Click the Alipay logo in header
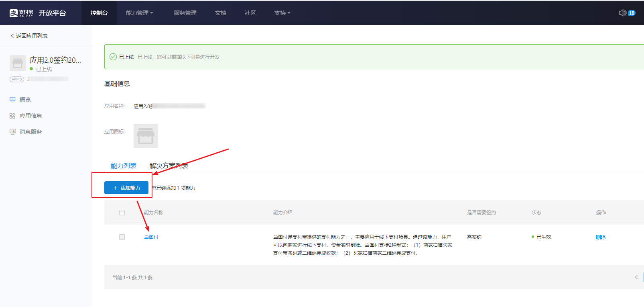Viewport: 644px width, 307px height. tap(21, 13)
